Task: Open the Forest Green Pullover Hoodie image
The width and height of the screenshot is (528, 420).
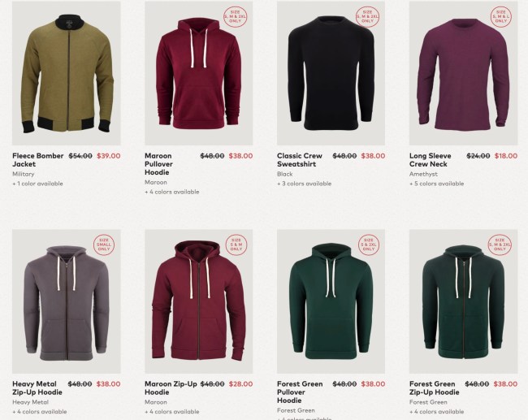Action: (331, 301)
